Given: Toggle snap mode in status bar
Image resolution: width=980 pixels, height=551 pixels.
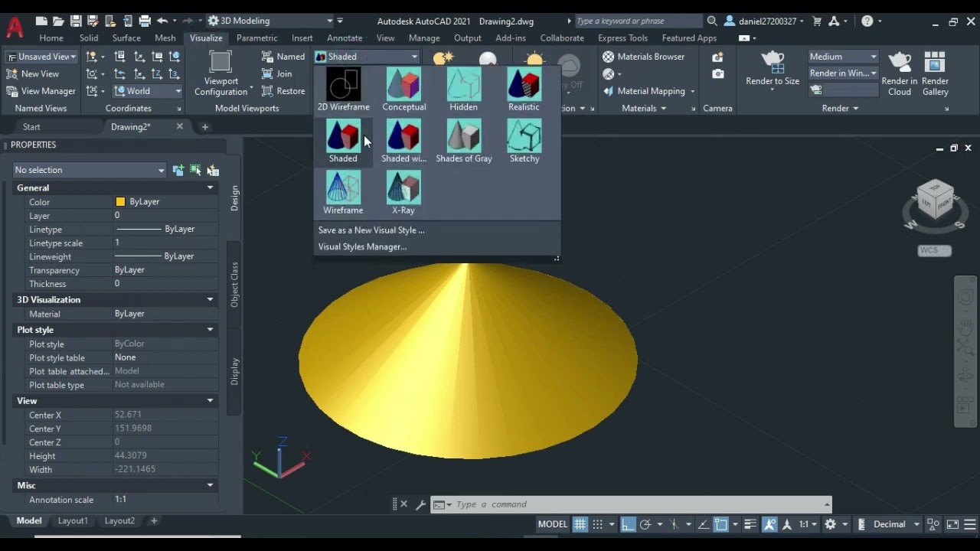Looking at the screenshot, I should [598, 524].
